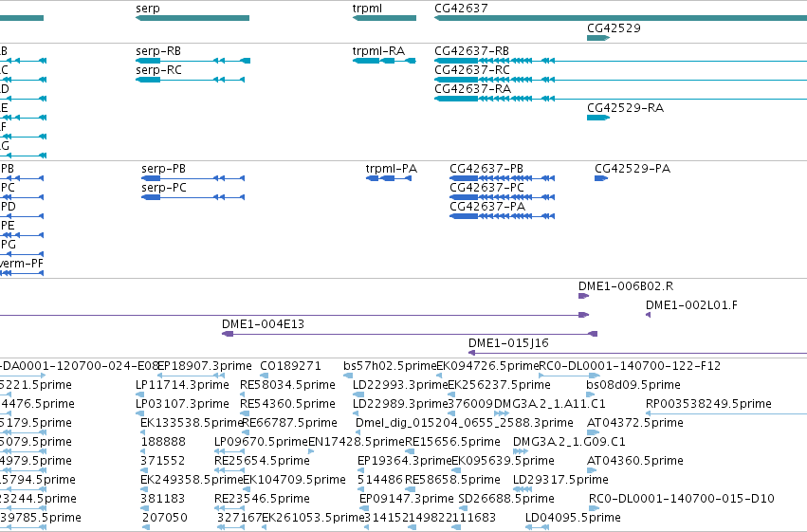Image resolution: width=807 pixels, height=532 pixels.
Task: Click the AT04360.5prime EST label
Action: pyautogui.click(x=635, y=461)
